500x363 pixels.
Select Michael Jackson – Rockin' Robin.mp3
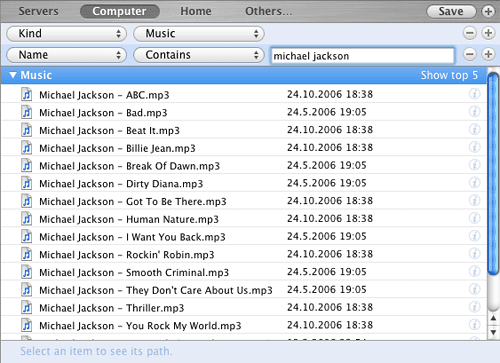pos(244,254)
